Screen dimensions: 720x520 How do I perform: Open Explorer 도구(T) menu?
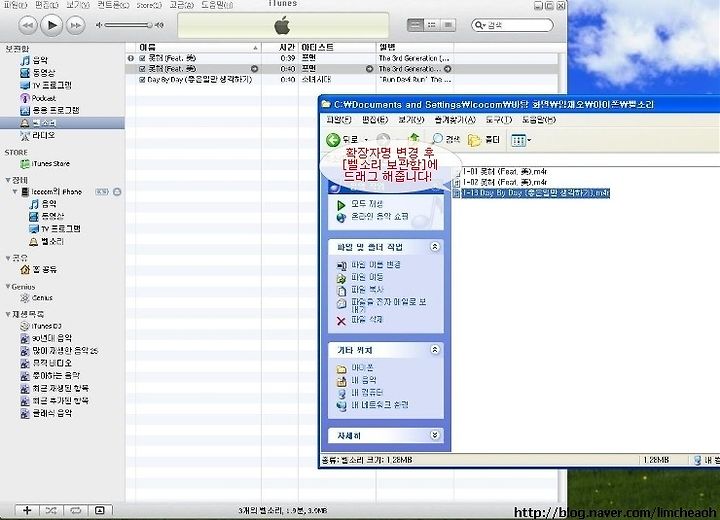(498, 120)
